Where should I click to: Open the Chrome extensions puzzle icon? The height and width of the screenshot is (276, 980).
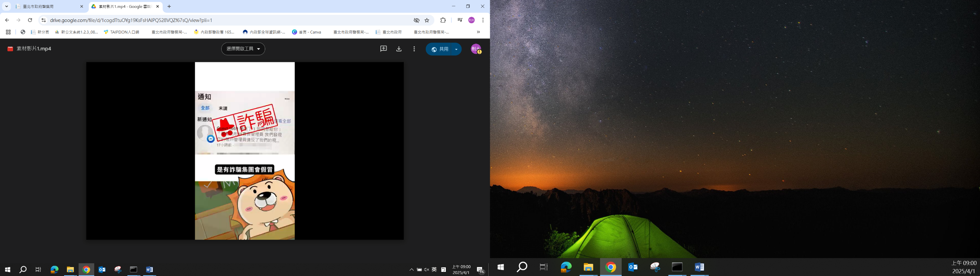coord(443,20)
